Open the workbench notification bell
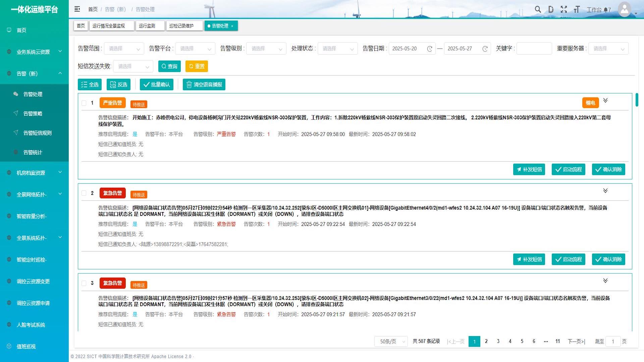The image size is (644, 362). tap(606, 10)
